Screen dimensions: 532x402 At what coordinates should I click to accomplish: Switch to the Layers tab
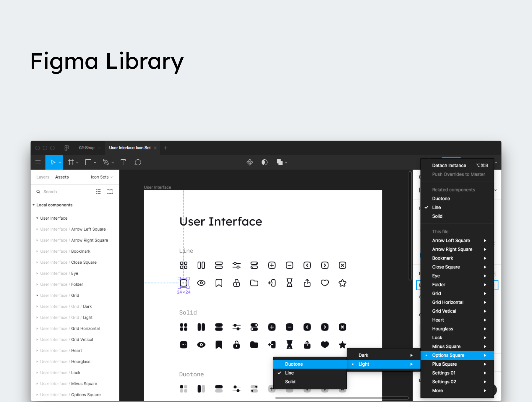pos(43,177)
